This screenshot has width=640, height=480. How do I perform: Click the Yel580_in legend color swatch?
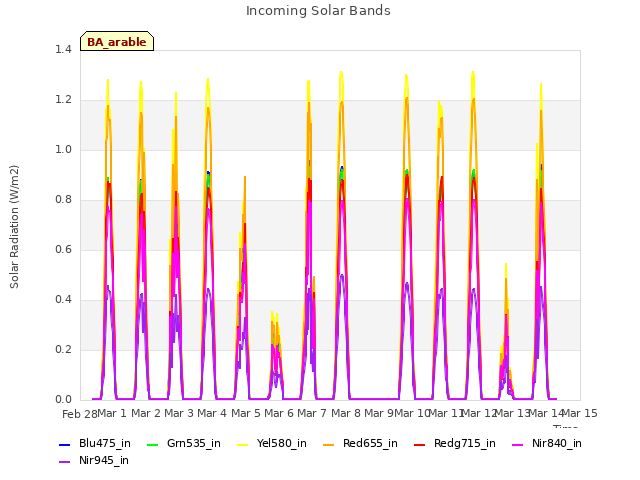(x=242, y=444)
